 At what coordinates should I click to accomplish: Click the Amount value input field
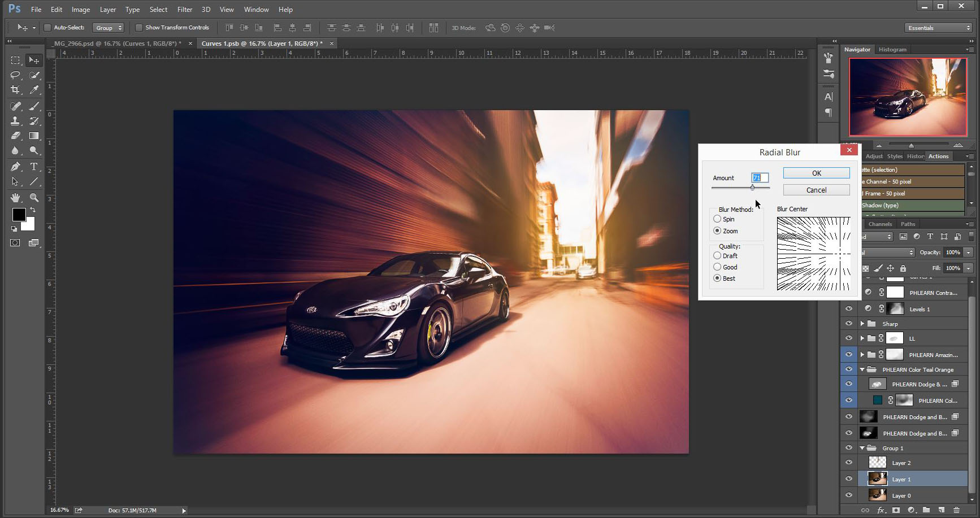pyautogui.click(x=760, y=178)
